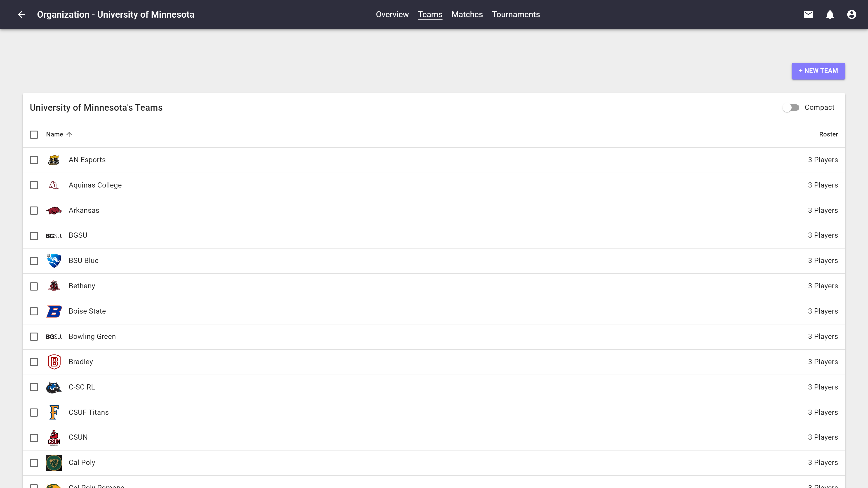Click the AN Esports 3 Players roster
Screen dimensions: 868x488
coord(823,160)
